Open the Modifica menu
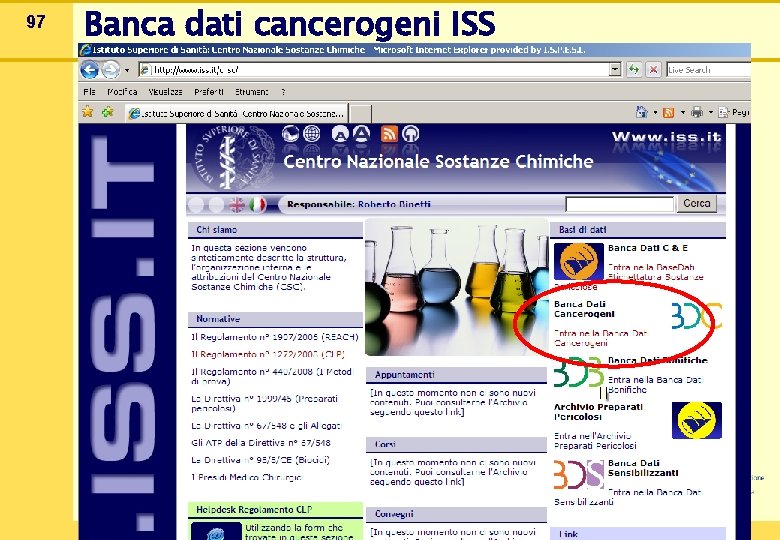 [x=122, y=91]
